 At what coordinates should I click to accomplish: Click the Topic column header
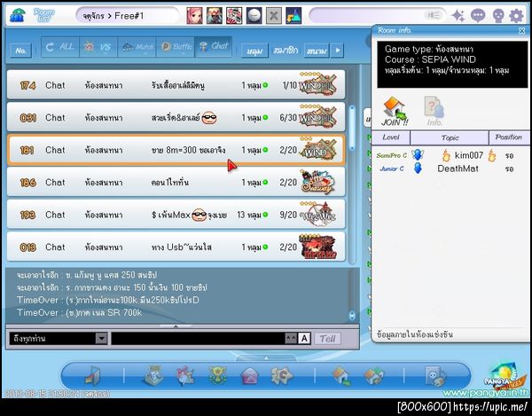point(450,137)
